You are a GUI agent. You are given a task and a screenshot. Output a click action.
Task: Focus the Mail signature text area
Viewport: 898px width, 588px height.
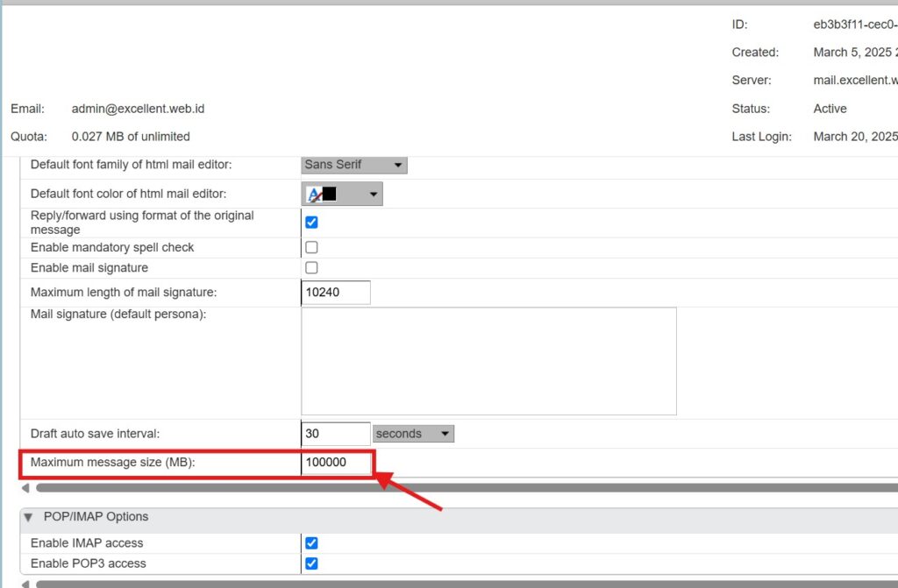[488, 360]
